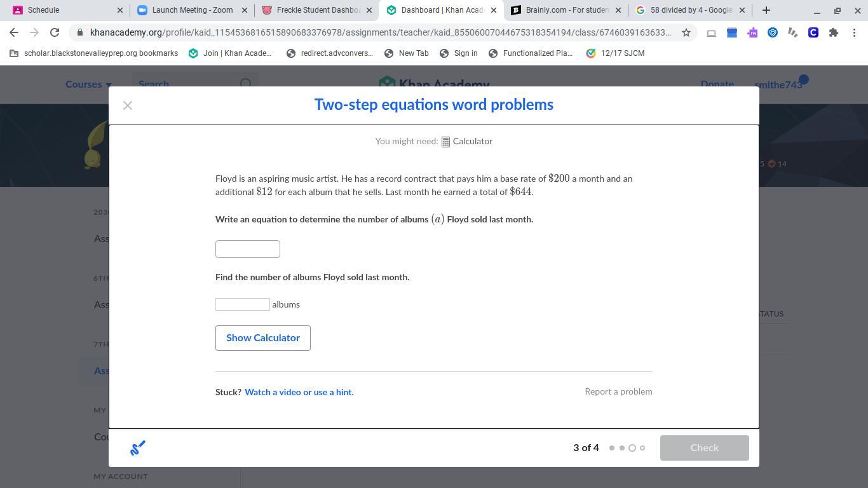Screen dimensions: 868x488
Task: Open 'Watch a video or use a hint' link
Action: pos(299,392)
